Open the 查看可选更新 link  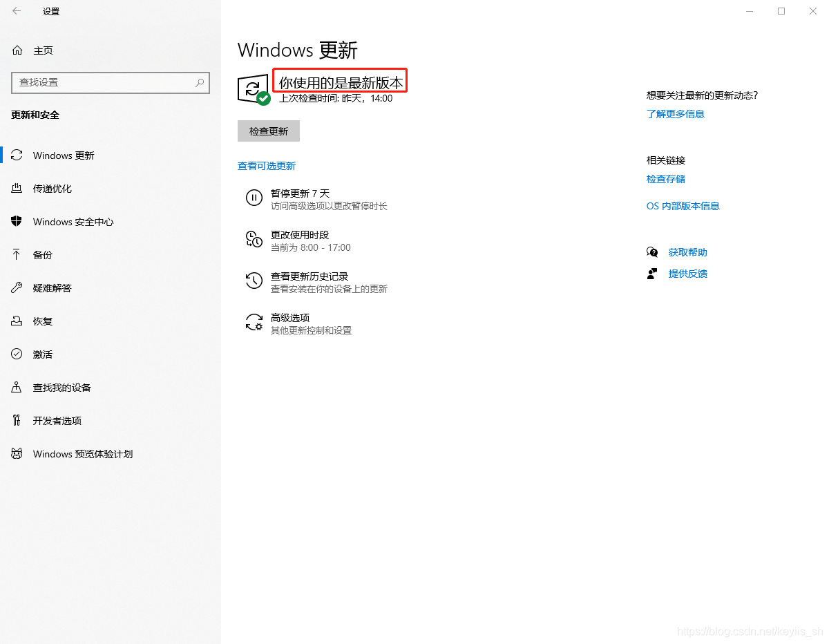point(267,166)
